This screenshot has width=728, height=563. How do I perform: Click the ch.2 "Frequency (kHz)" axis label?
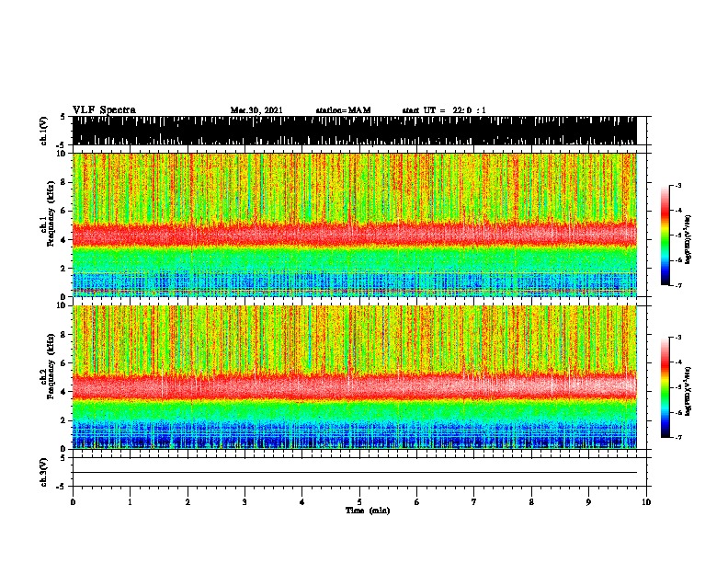[x=51, y=366]
